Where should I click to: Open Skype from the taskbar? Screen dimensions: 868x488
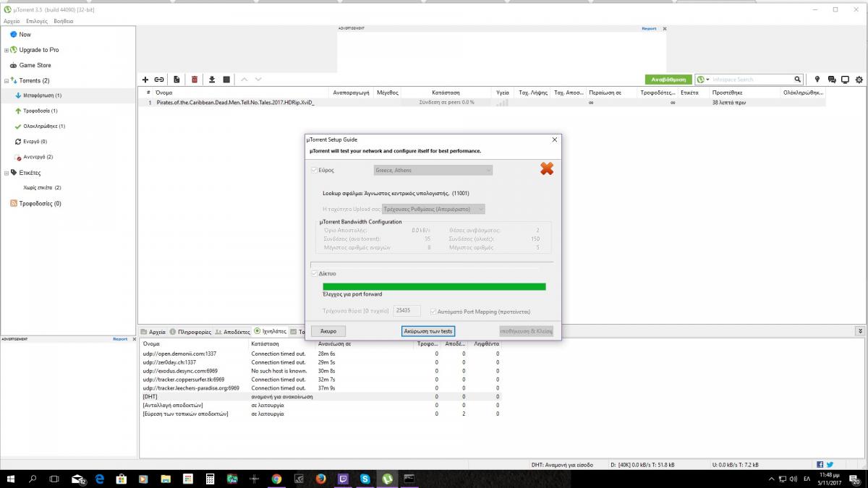(x=365, y=479)
